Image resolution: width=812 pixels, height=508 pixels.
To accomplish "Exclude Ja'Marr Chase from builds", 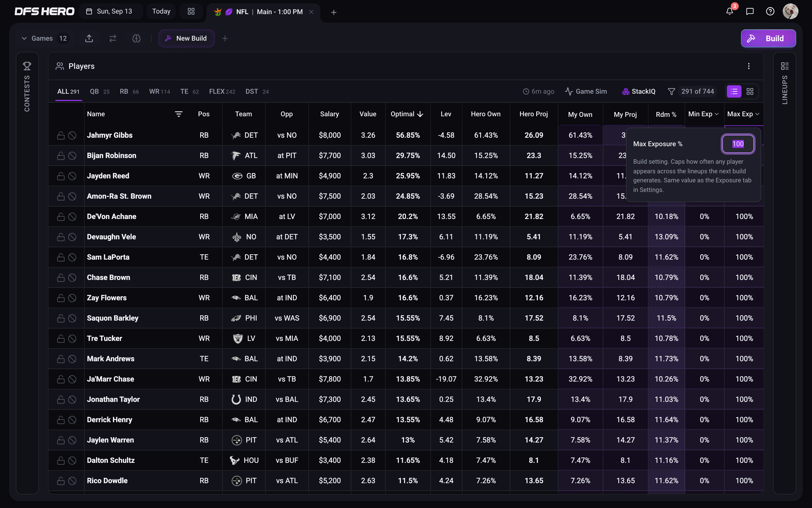I will pyautogui.click(x=72, y=379).
